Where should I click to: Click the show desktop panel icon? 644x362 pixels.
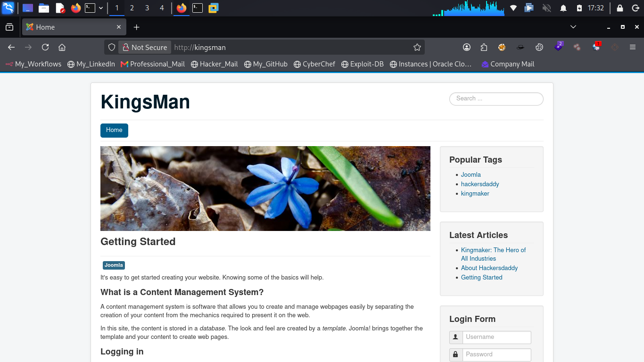click(28, 8)
